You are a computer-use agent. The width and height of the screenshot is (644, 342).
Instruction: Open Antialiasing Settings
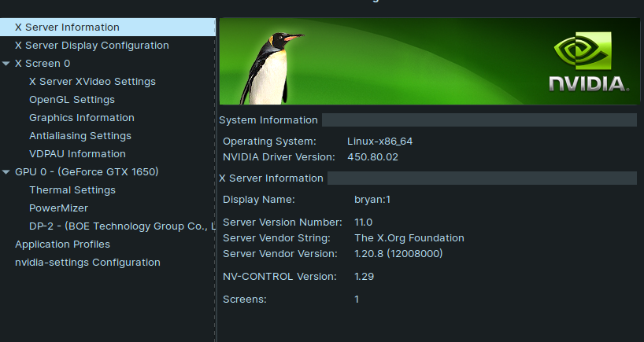80,136
